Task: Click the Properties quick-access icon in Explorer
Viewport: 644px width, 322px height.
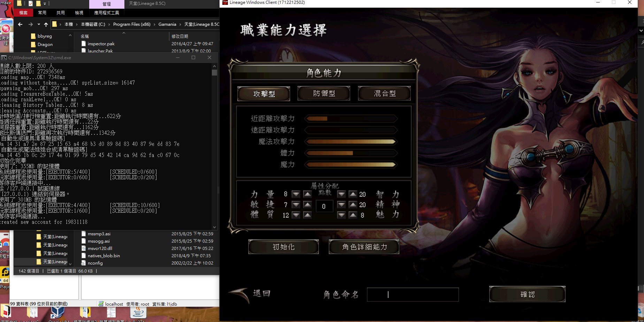Action: [x=30, y=3]
